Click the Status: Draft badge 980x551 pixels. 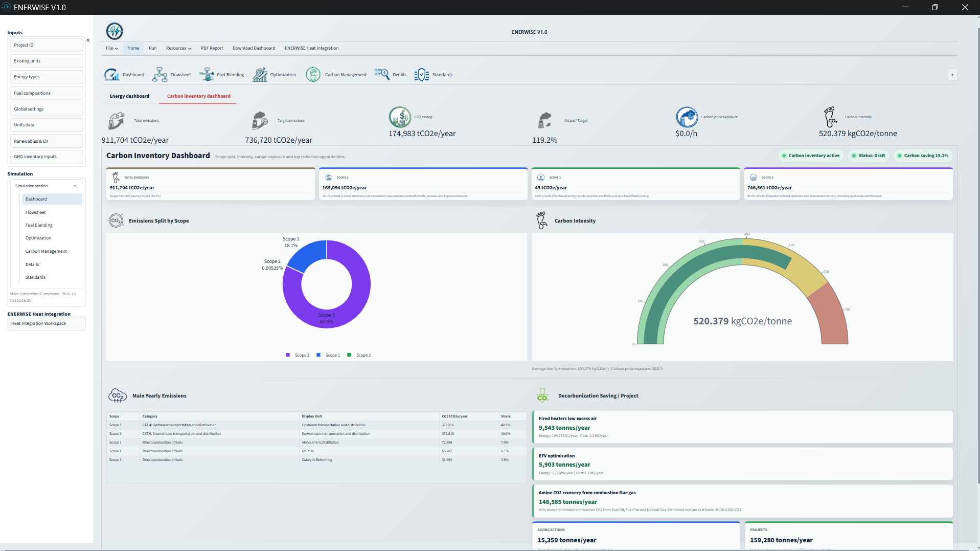[869, 156]
